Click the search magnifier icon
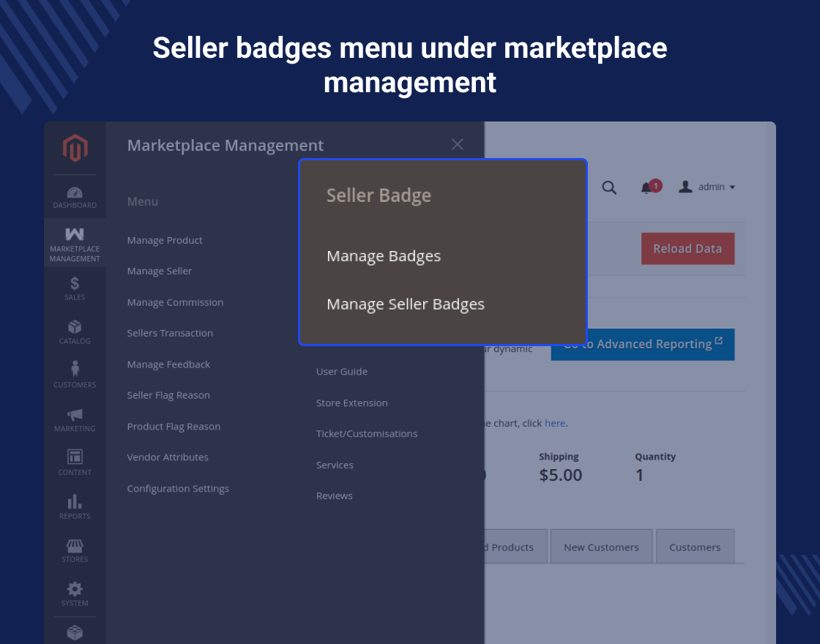 pyautogui.click(x=608, y=187)
